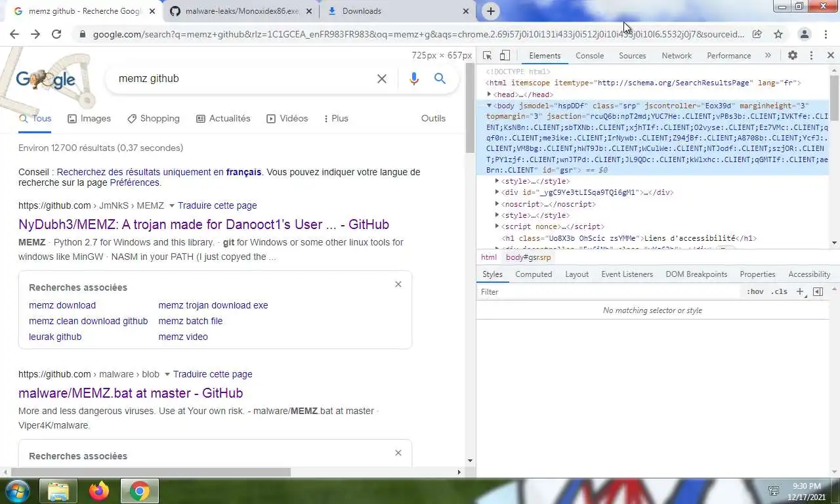This screenshot has width=840, height=504.
Task: Open File Explorer from the taskbar
Action: coord(58,491)
